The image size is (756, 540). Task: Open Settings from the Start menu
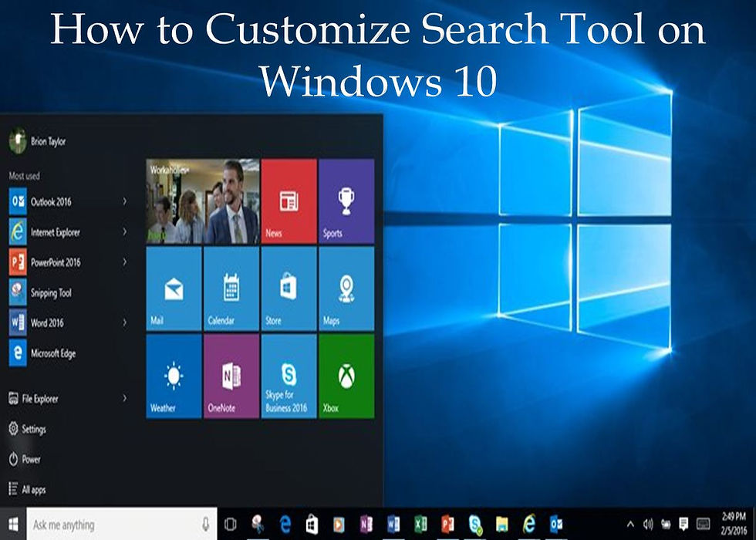point(28,429)
